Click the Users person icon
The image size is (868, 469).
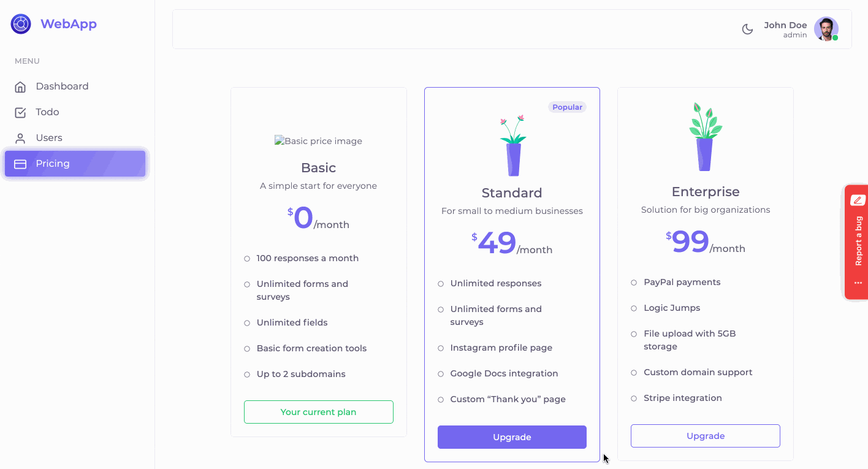(20, 139)
